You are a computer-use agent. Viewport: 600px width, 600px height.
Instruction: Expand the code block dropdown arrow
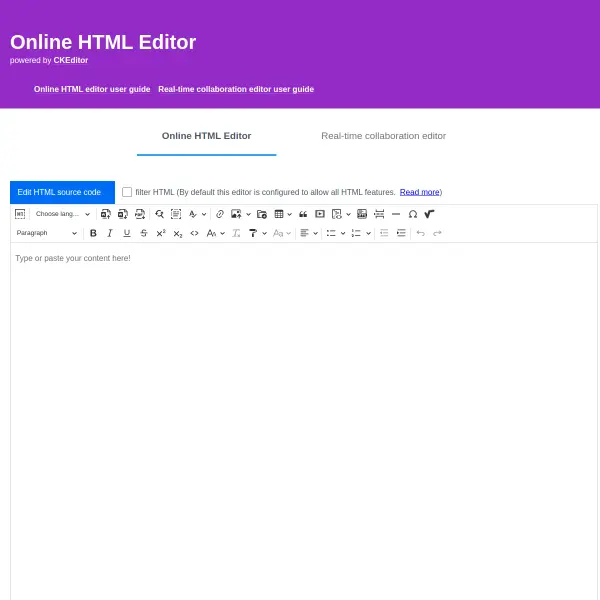[348, 214]
